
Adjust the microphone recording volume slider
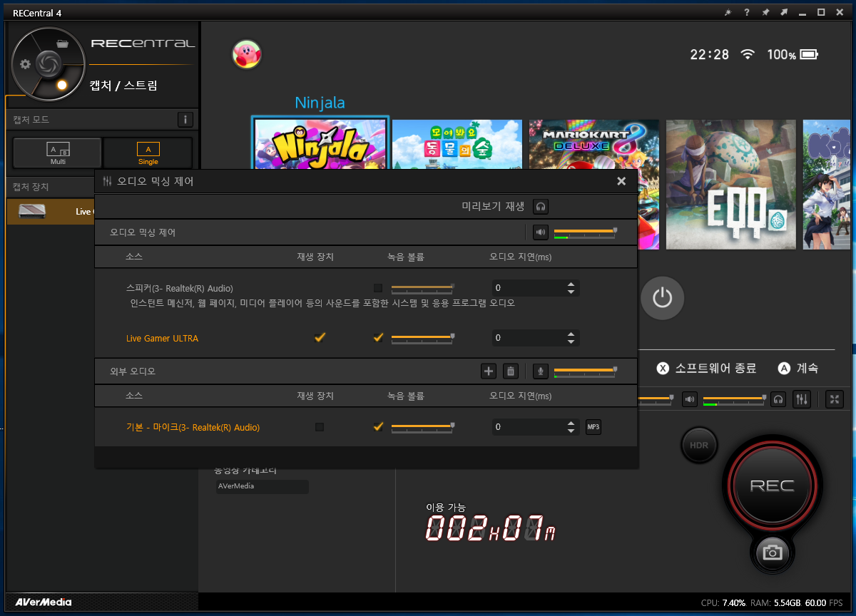422,427
